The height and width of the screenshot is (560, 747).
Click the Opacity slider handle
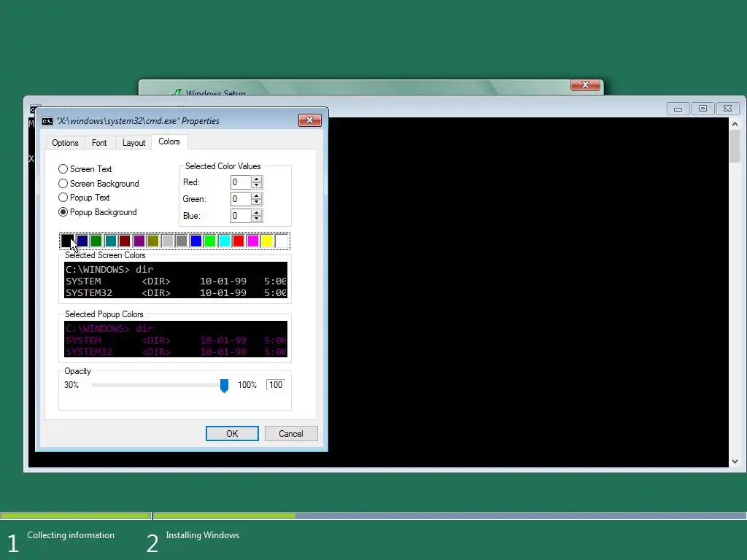point(224,386)
